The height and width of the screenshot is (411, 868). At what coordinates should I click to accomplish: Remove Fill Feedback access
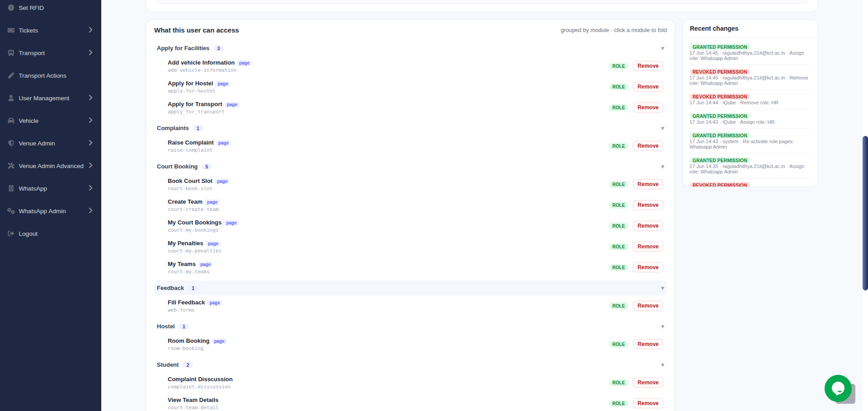click(x=648, y=306)
